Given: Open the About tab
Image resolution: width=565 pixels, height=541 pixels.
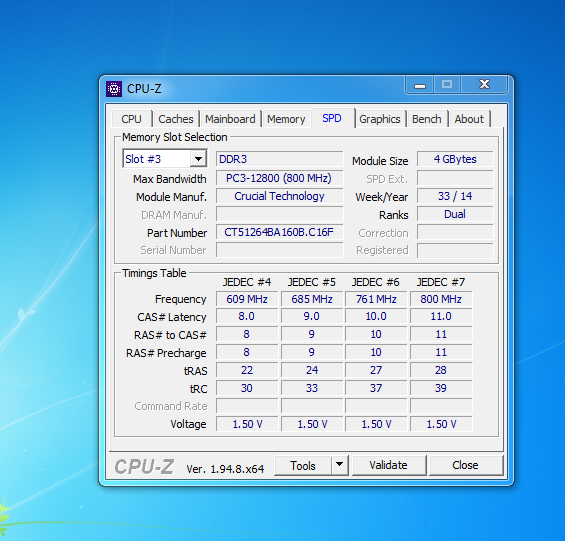Looking at the screenshot, I should click(x=469, y=119).
